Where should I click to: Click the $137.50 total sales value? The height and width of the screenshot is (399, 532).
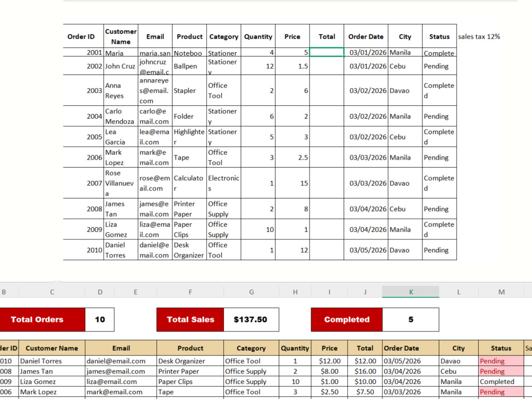coord(251,320)
